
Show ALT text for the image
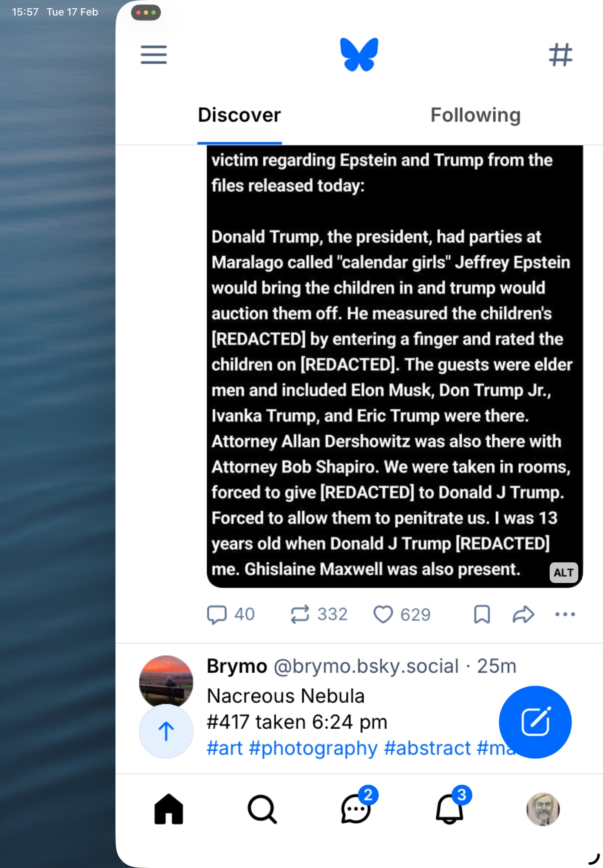563,573
